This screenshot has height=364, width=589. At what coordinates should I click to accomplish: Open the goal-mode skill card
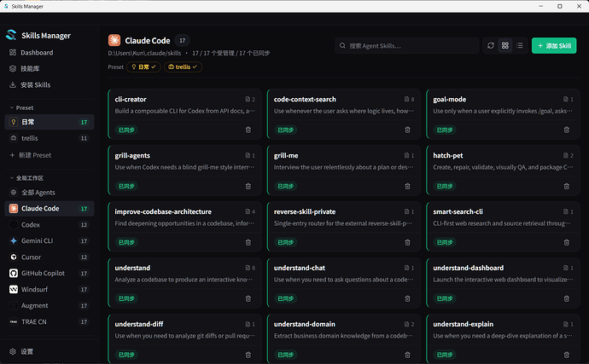pos(503,114)
